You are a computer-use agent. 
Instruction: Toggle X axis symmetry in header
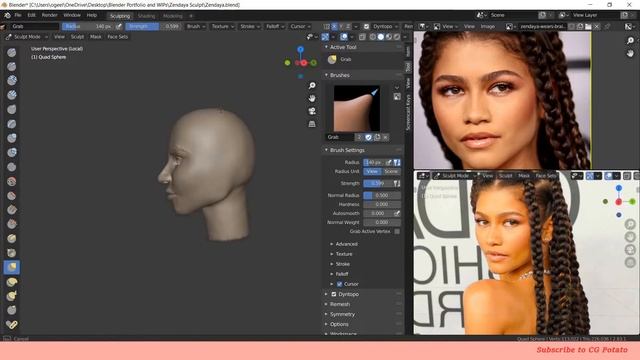(334, 26)
